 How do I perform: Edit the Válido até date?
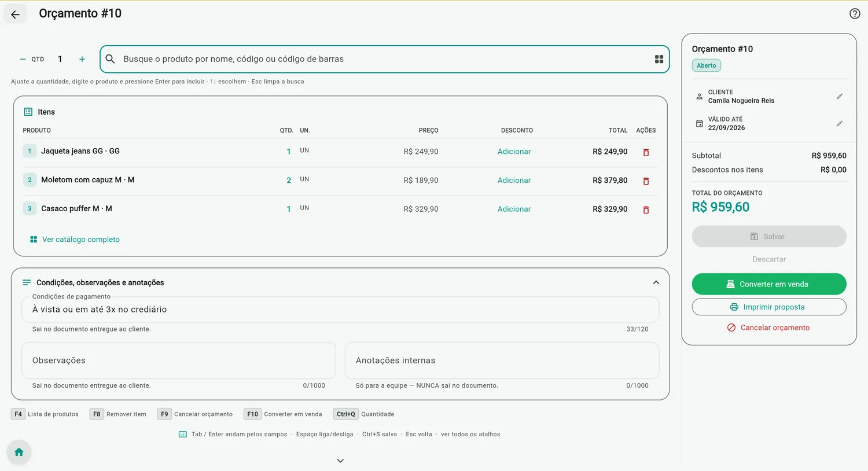click(x=839, y=124)
